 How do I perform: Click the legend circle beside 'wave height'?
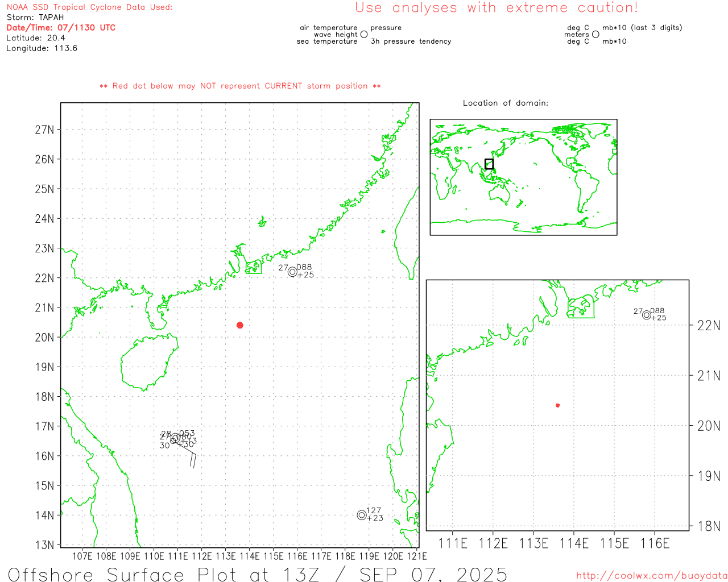[364, 34]
